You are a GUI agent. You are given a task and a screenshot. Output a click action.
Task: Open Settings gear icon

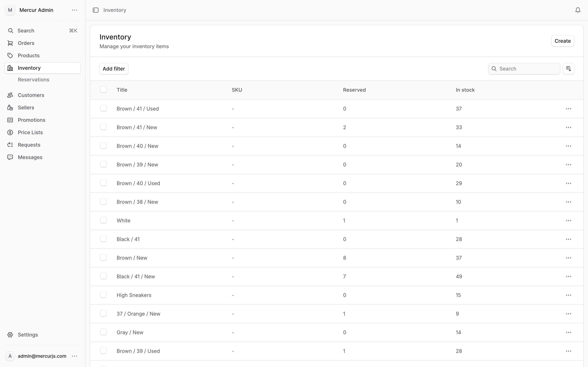[x=10, y=335]
